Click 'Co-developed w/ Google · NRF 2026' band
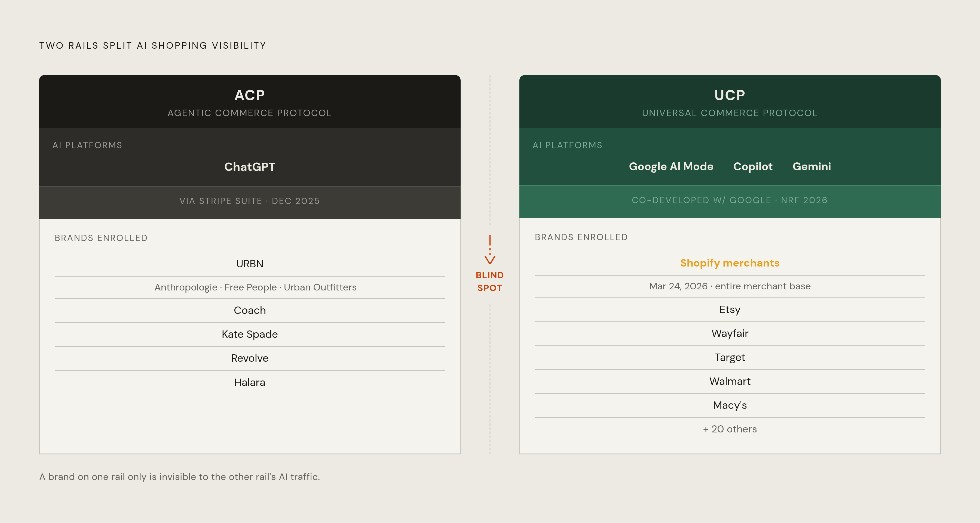Screen dimensions: 980x523 click(x=730, y=202)
